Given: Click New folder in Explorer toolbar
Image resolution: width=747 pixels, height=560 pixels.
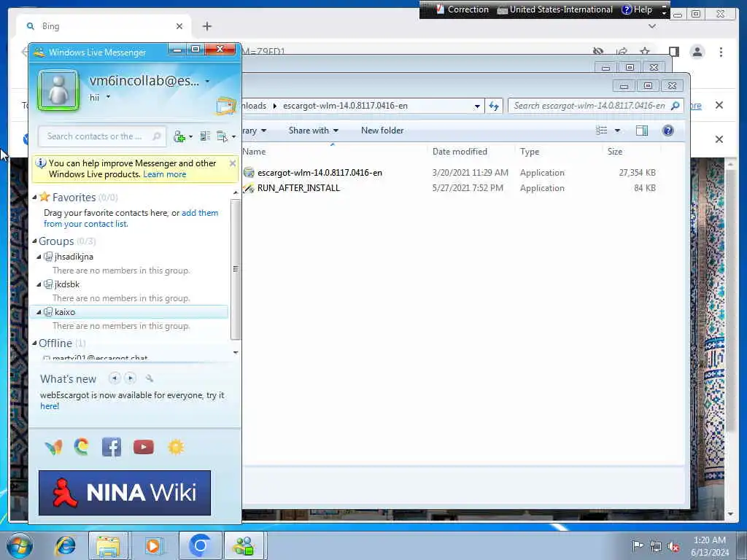Looking at the screenshot, I should 382,131.
